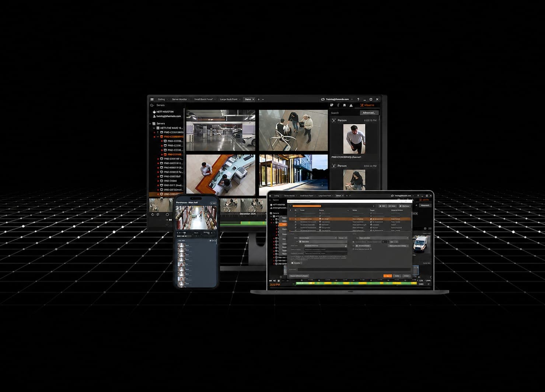Viewport: 545px width, 392px height.
Task: Open the motion tab icon in the right panel
Action: coord(338,105)
